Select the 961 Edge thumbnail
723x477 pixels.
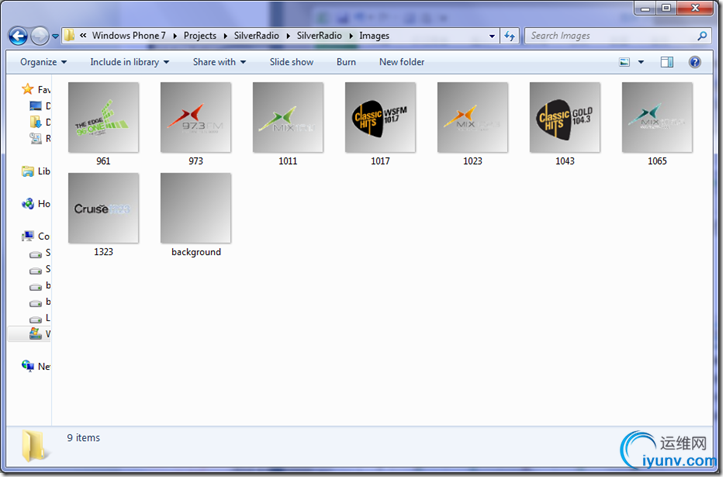103,117
